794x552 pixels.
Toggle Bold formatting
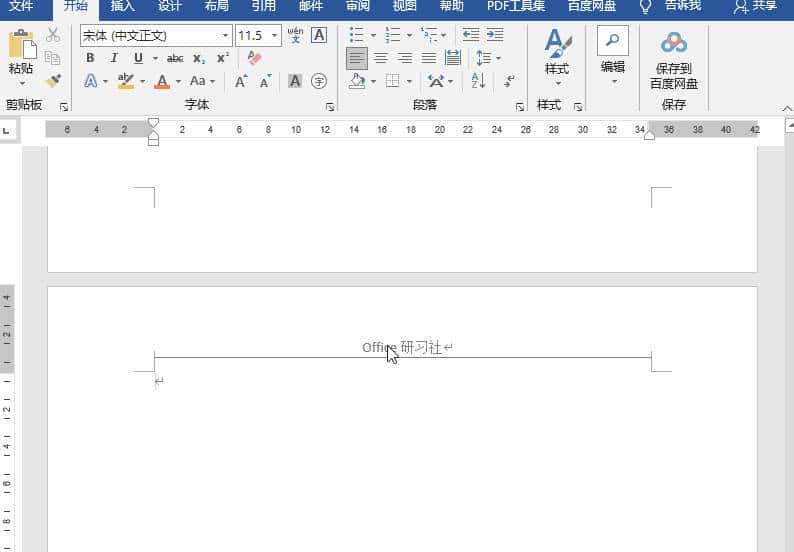coord(90,58)
